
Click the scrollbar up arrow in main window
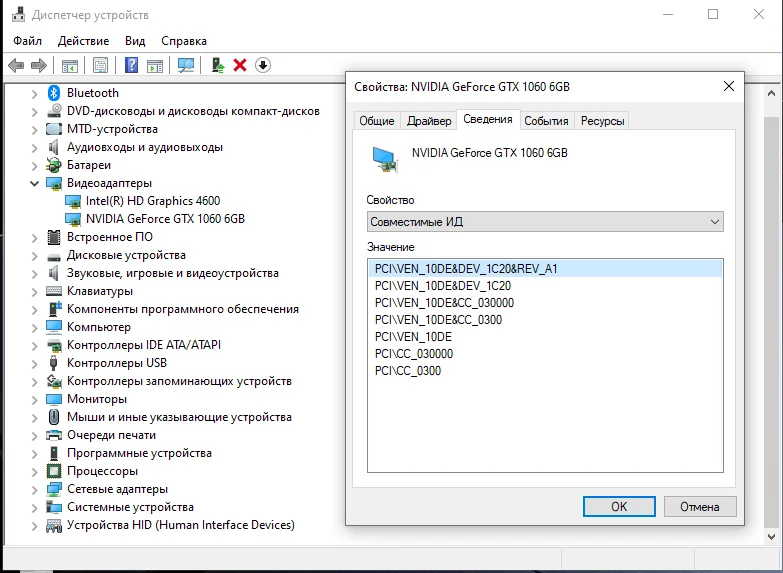coord(771,93)
